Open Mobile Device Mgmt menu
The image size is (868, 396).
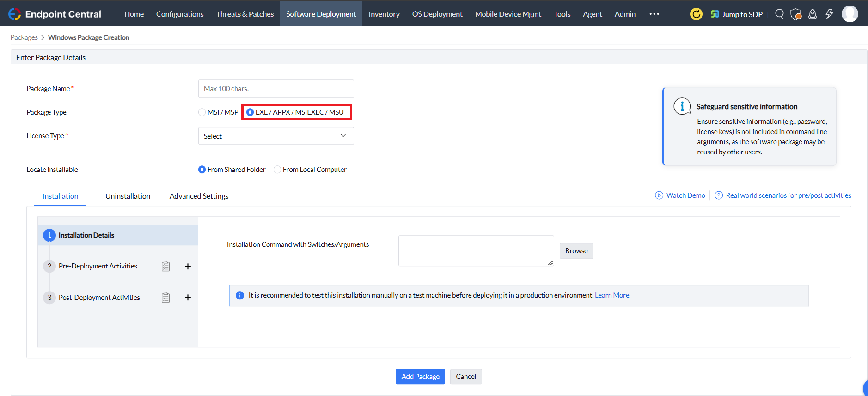(508, 14)
